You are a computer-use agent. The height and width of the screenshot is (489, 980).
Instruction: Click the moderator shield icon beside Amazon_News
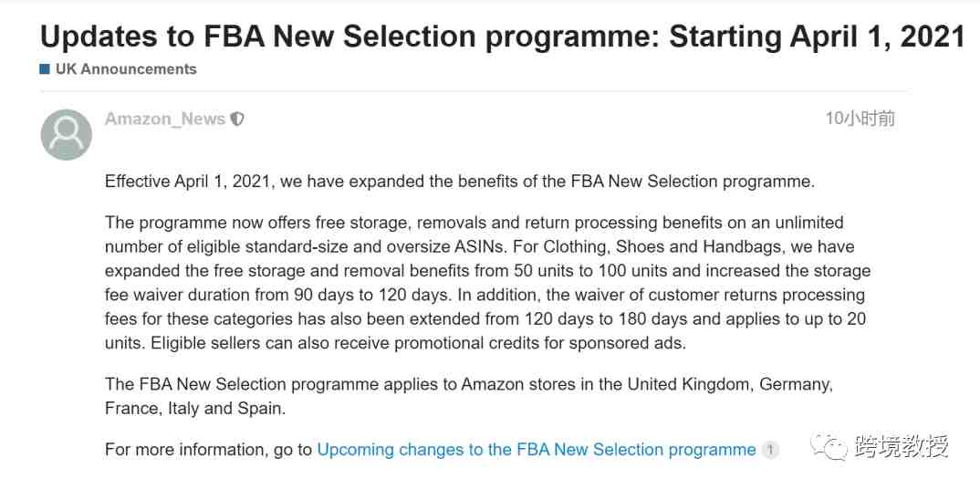(x=237, y=119)
